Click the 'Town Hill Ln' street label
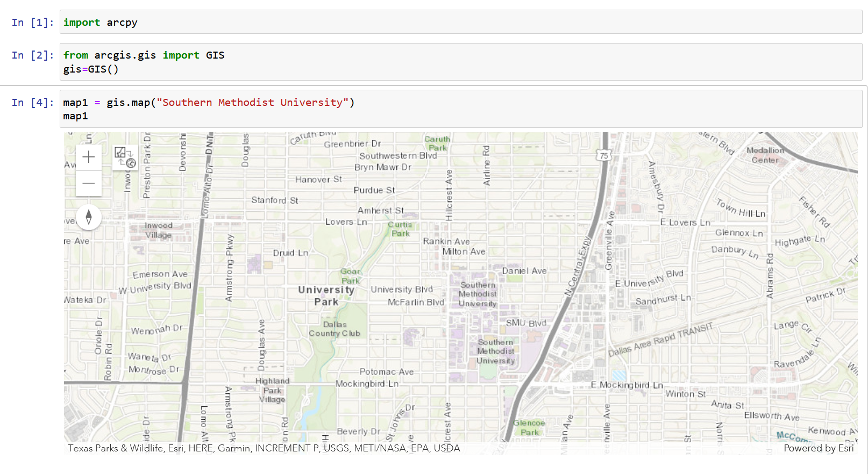868x474 pixels. (x=741, y=209)
